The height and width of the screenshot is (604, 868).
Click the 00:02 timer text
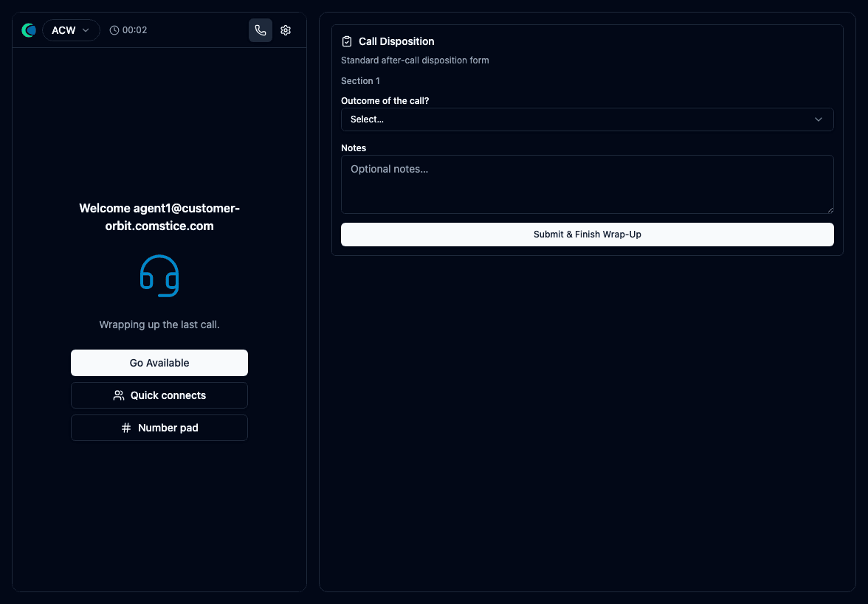point(134,30)
